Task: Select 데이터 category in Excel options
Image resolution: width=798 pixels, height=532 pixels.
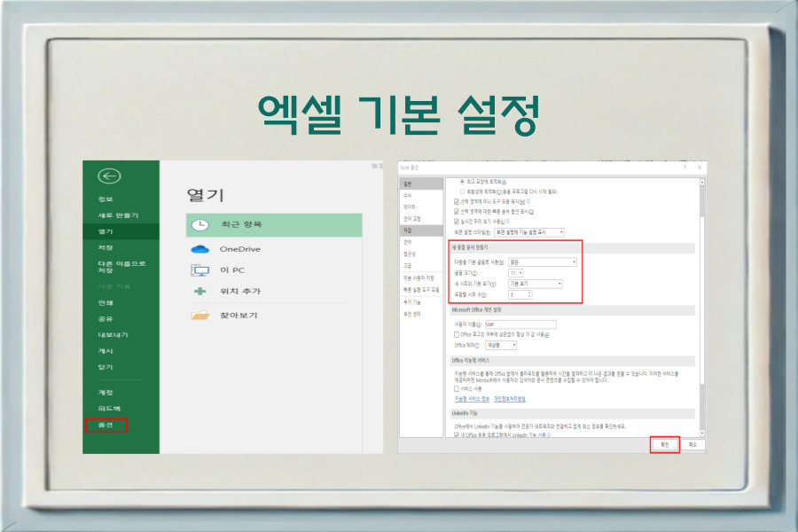Action: point(409,207)
